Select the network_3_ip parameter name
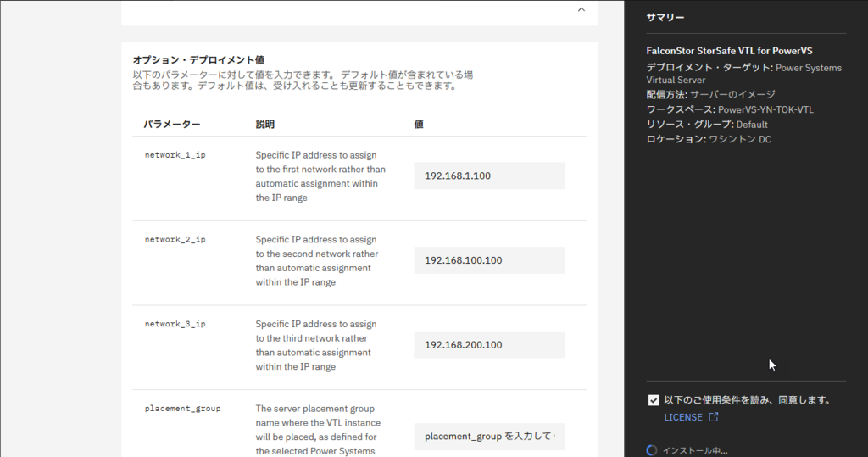Screen dimensions: 868x457 point(175,324)
